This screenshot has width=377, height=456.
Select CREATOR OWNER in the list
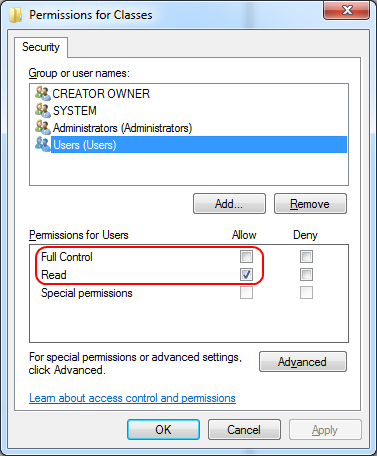click(x=101, y=94)
